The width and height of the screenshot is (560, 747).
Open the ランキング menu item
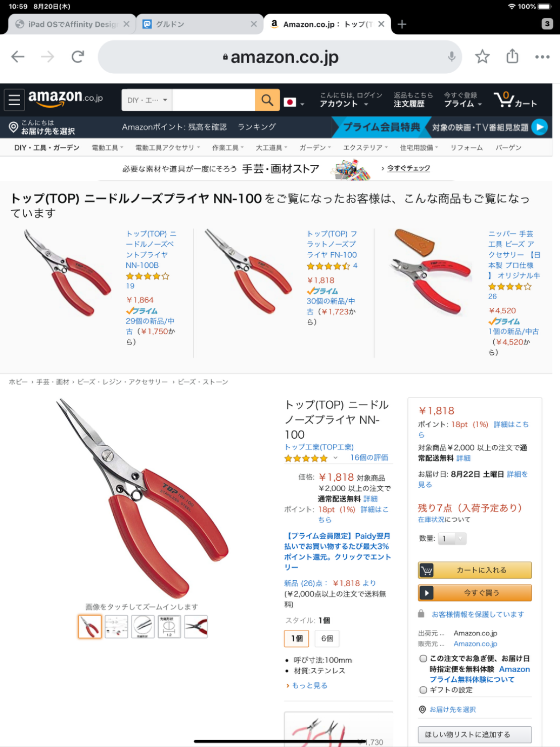pos(257,127)
